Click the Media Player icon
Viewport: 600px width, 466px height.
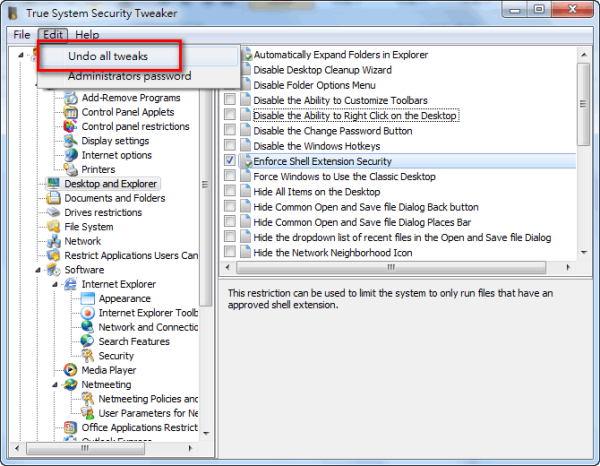(70, 370)
